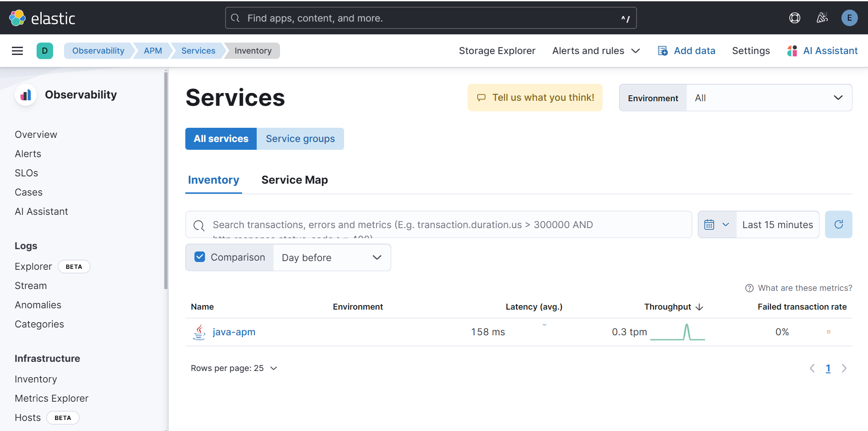Change rows per page setting
The image size is (868, 431).
click(x=234, y=368)
